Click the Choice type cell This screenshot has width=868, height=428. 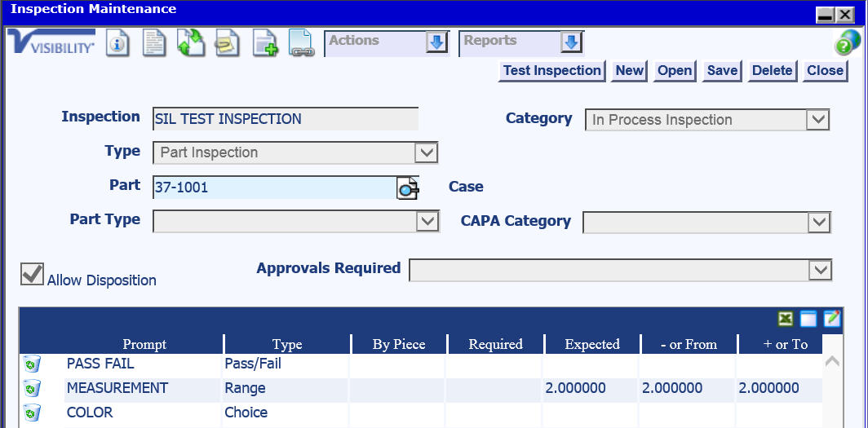point(285,413)
